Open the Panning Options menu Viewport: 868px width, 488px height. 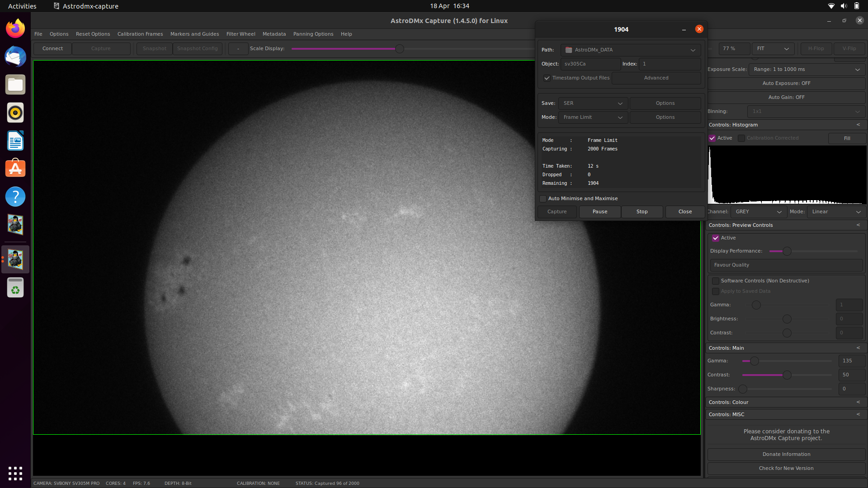(313, 34)
